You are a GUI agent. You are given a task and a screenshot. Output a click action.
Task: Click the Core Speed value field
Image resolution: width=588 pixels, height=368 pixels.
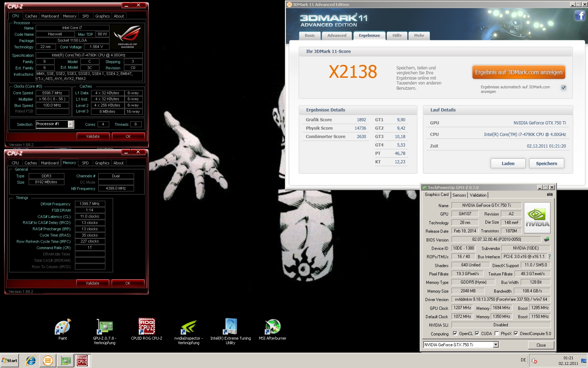[x=52, y=93]
